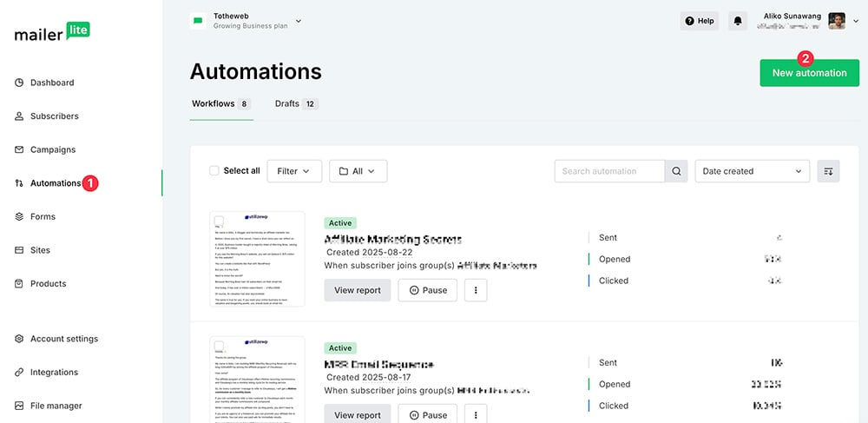
Task: Click View report for first automation
Action: (357, 290)
